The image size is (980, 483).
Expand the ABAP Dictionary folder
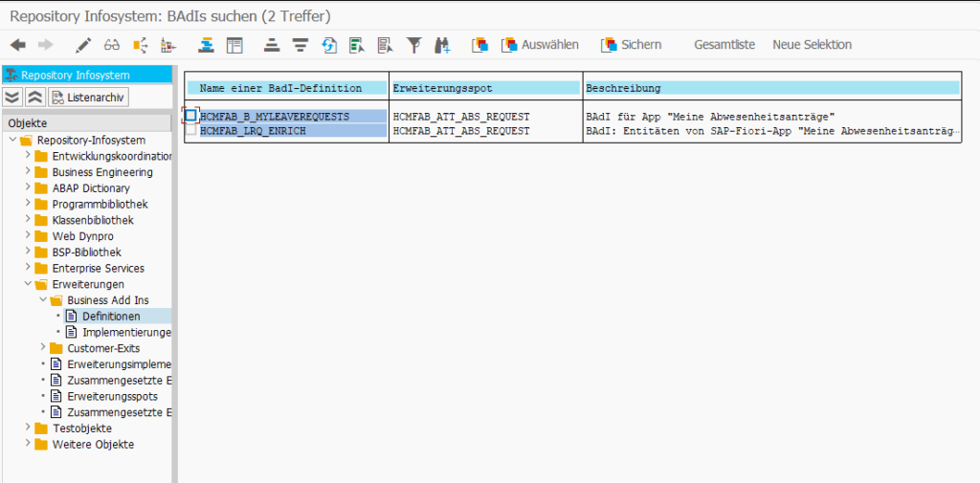[x=28, y=188]
